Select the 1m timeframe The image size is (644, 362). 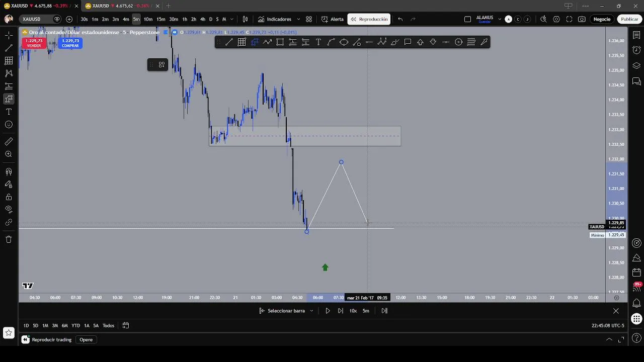click(x=95, y=19)
